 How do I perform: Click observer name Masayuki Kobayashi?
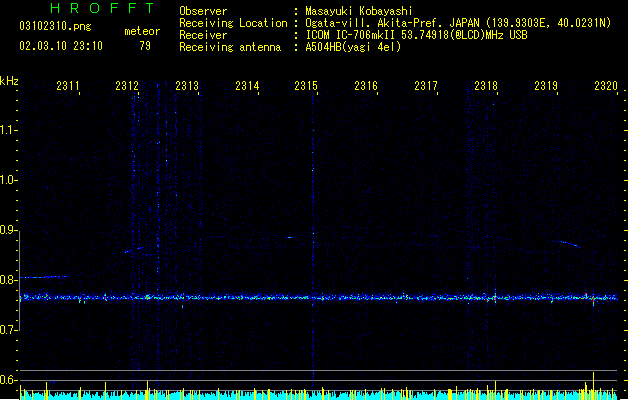pyautogui.click(x=359, y=11)
